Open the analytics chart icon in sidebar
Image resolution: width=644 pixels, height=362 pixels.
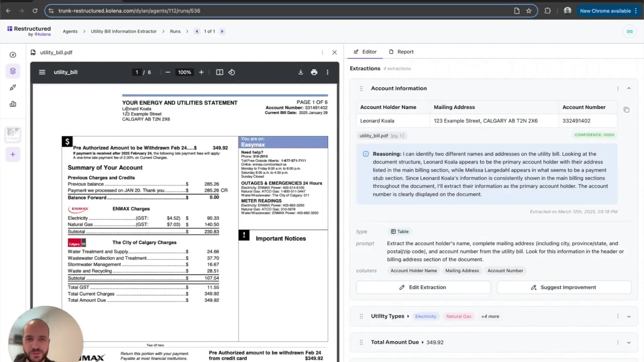click(x=13, y=104)
